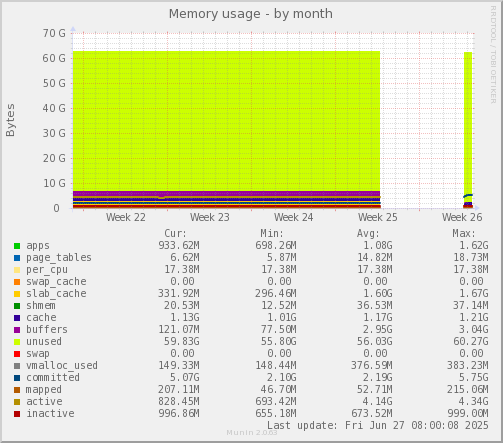Click the 'Cur:' column header
503x443 pixels.
[x=175, y=233]
